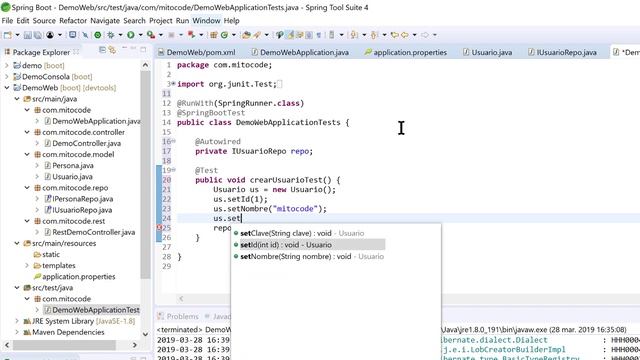Toggle Skip All Breakpoints in toolbar

pos(85,35)
